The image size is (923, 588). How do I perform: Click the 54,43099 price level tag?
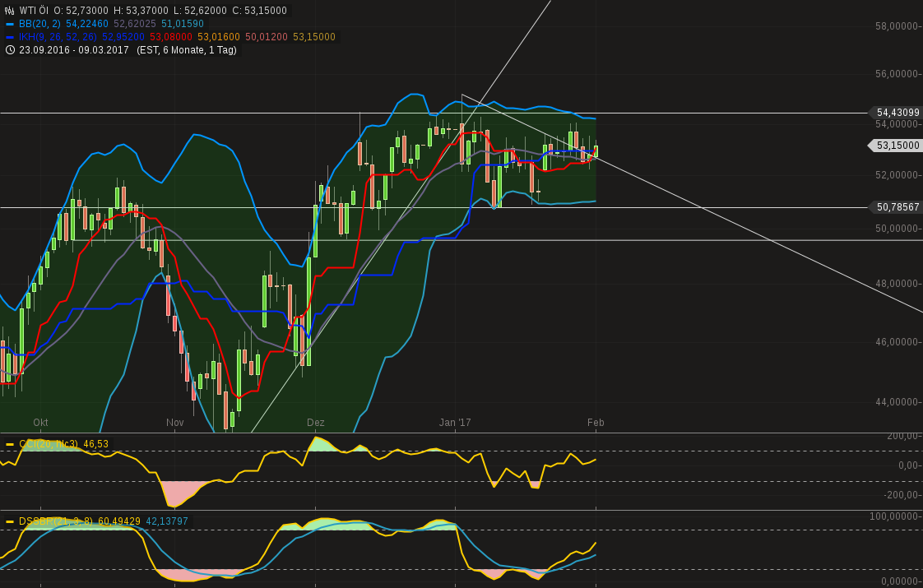point(895,113)
